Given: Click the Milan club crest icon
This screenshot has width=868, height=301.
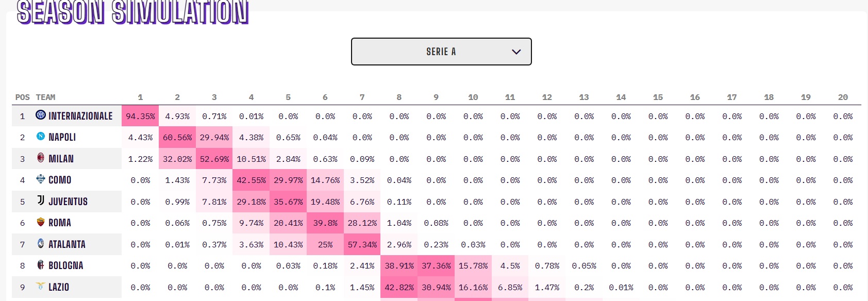Looking at the screenshot, I should click(x=41, y=158).
